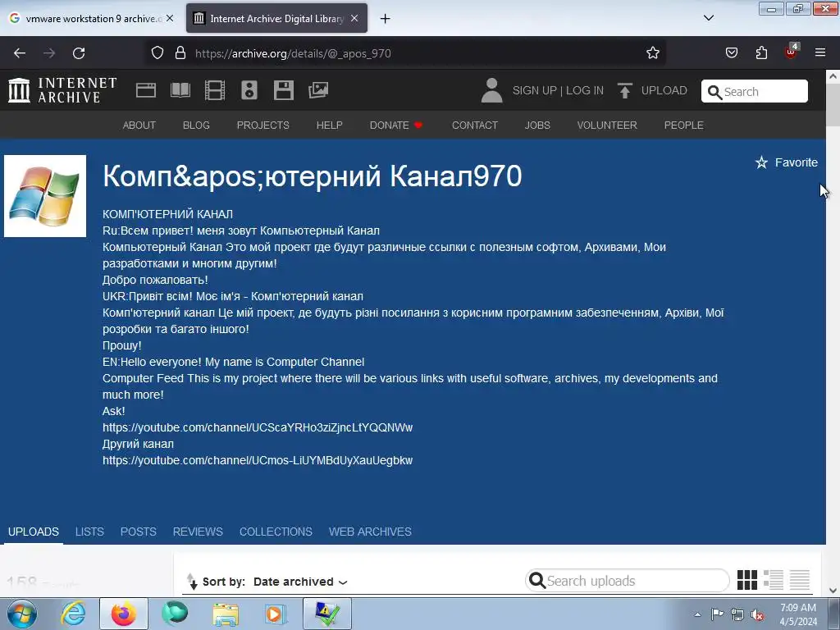Open the CONTACT menu item
Image resolution: width=840 pixels, height=630 pixels.
click(x=475, y=126)
